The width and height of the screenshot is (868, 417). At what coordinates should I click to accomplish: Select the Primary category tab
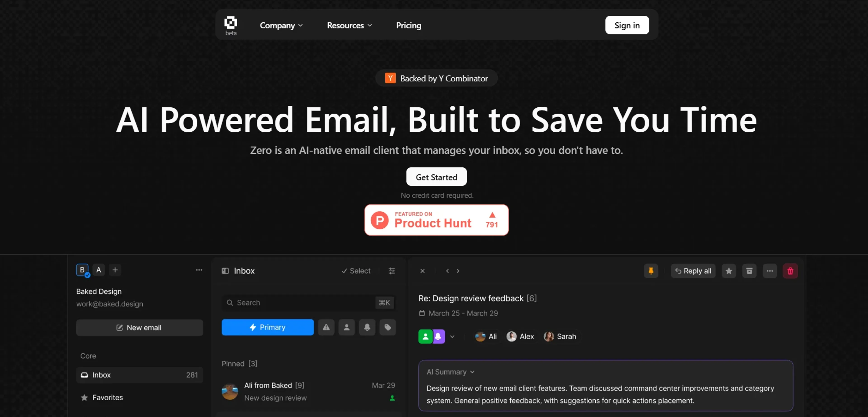(x=268, y=327)
